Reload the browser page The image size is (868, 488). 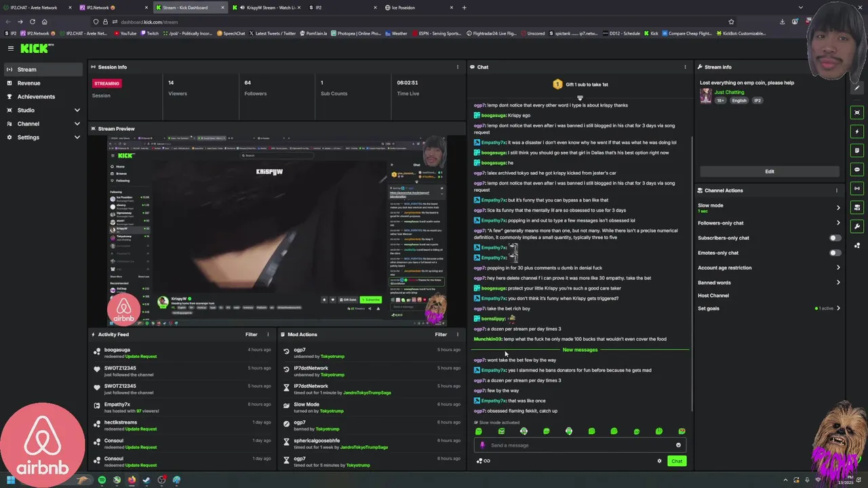tap(32, 22)
